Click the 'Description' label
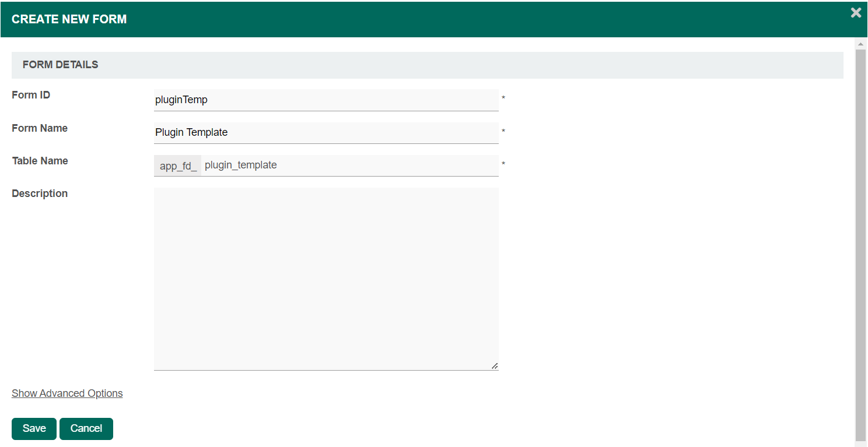This screenshot has height=447, width=868. tap(40, 193)
